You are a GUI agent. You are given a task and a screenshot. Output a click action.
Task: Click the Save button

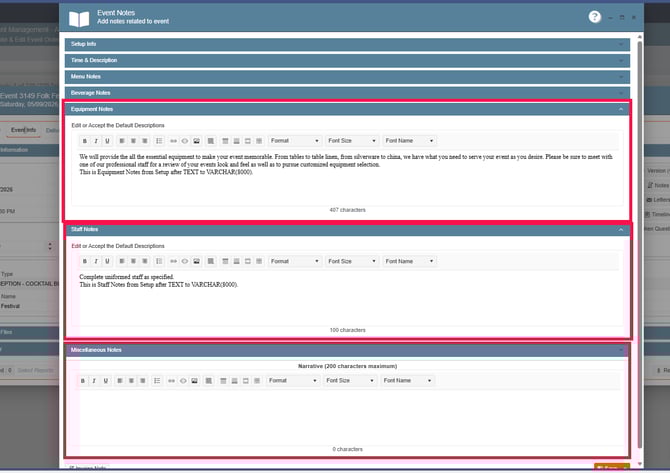610,467
